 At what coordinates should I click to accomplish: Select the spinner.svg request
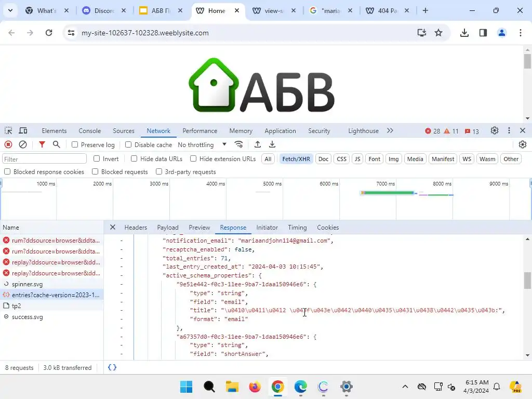[51, 284]
